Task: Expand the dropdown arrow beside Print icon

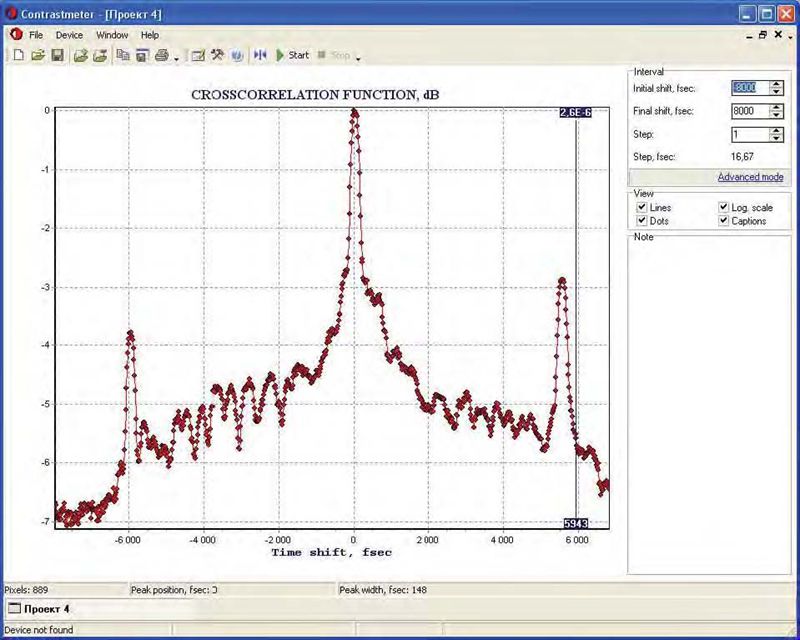Action: [176, 58]
